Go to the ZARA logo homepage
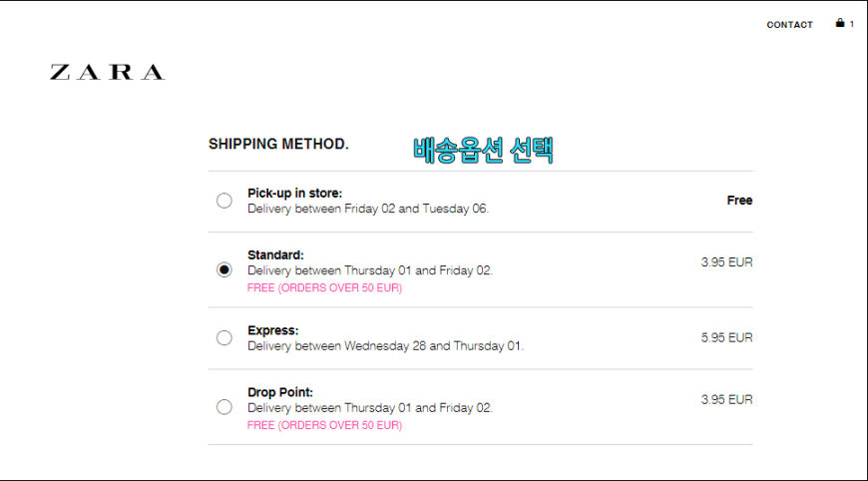This screenshot has height=481, width=868. click(x=108, y=72)
